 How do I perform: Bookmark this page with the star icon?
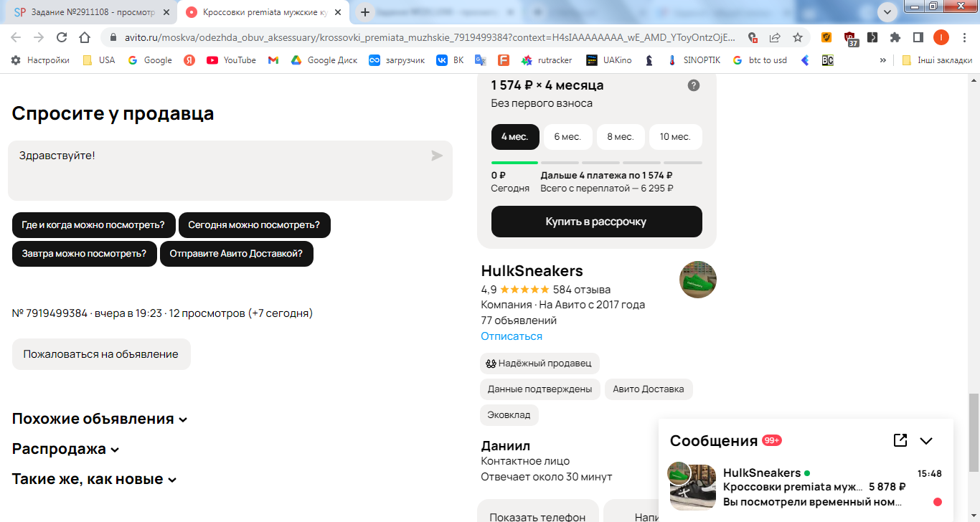[x=798, y=37]
